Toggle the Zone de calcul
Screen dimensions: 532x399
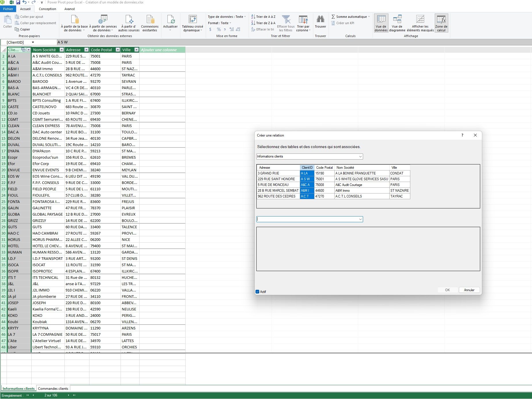[x=441, y=23]
